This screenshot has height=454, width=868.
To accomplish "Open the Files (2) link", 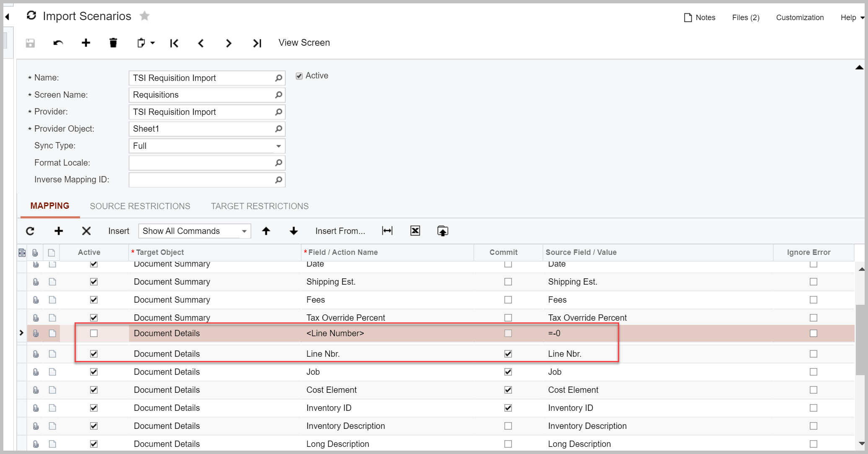I will coord(745,17).
